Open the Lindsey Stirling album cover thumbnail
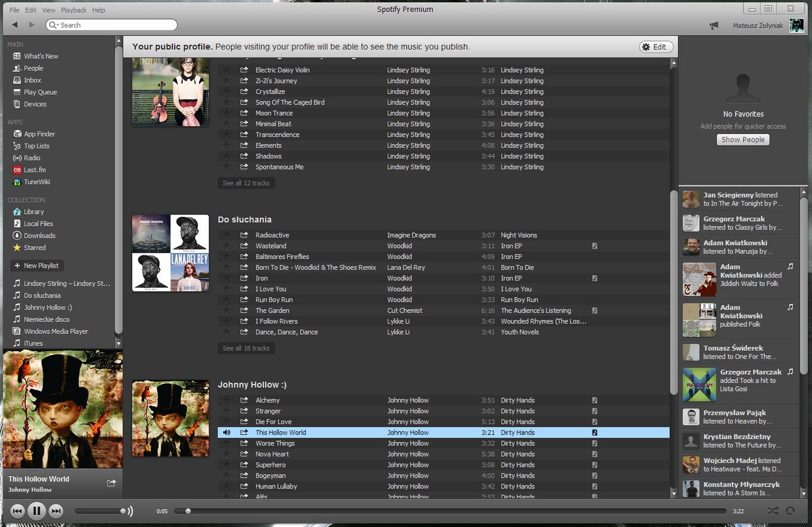812x527 pixels. tap(171, 92)
